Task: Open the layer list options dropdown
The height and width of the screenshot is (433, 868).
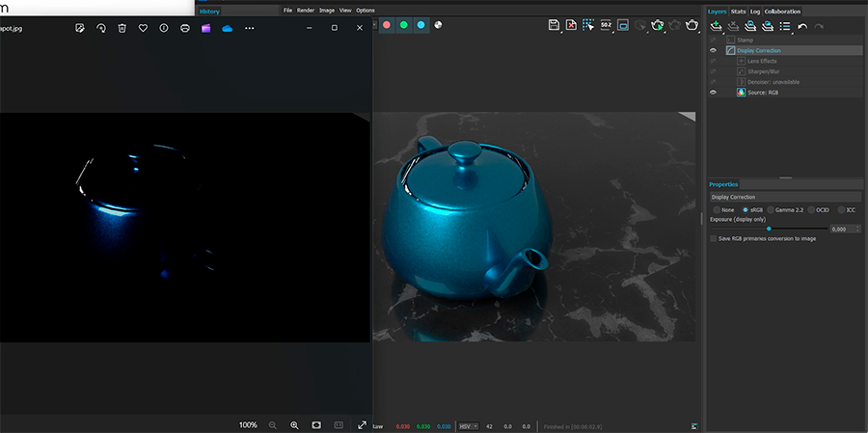Action: click(x=786, y=26)
